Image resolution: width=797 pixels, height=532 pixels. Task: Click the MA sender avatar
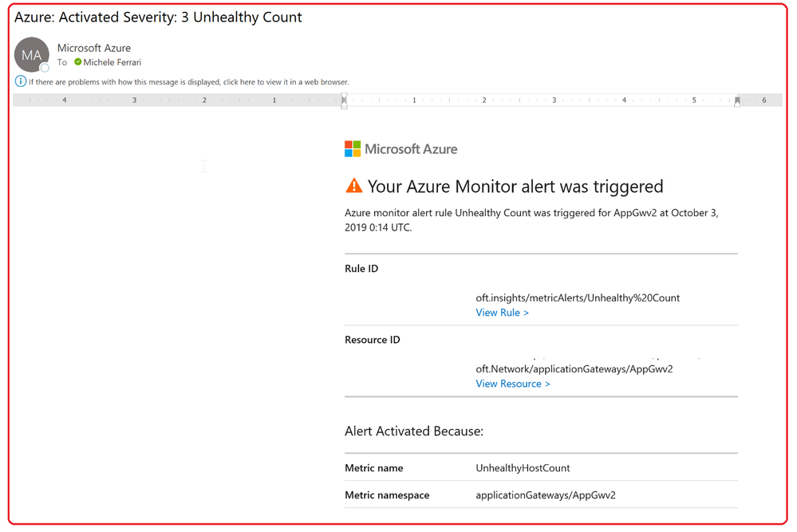point(31,55)
